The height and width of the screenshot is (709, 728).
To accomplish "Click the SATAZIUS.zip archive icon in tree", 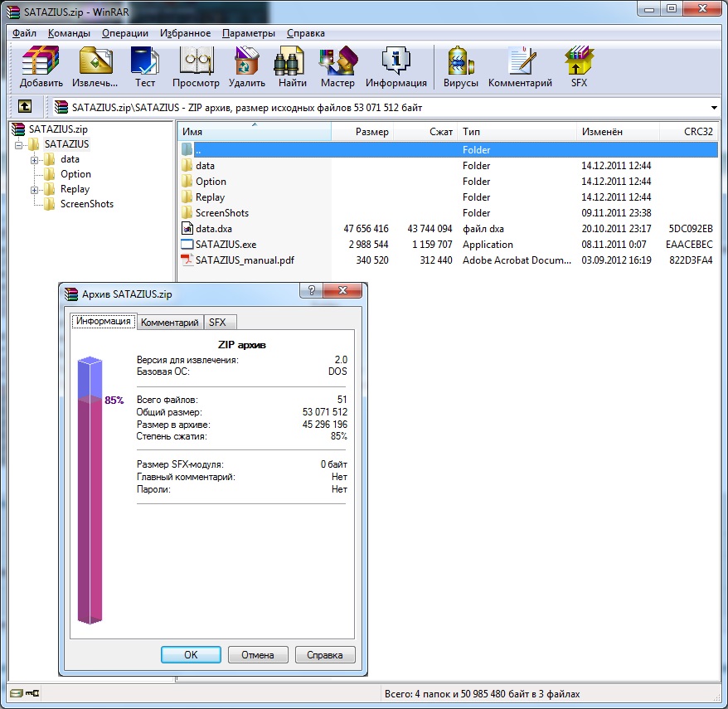I will 18,129.
